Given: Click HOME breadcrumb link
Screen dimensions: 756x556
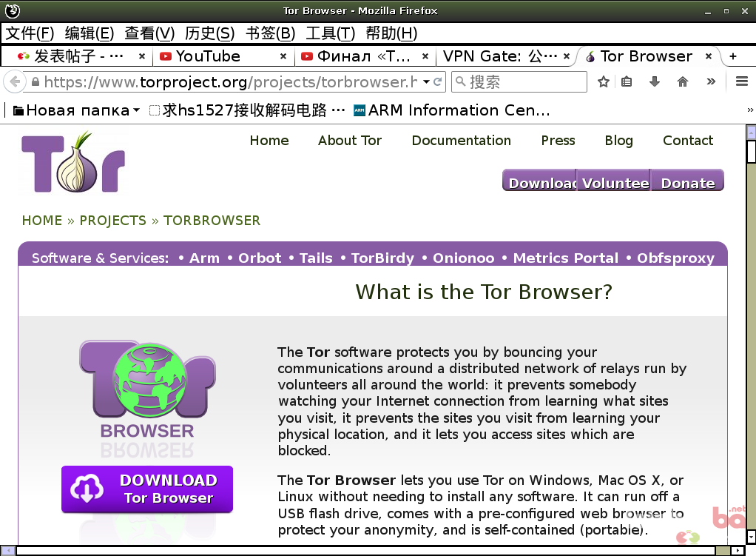Looking at the screenshot, I should [x=42, y=221].
